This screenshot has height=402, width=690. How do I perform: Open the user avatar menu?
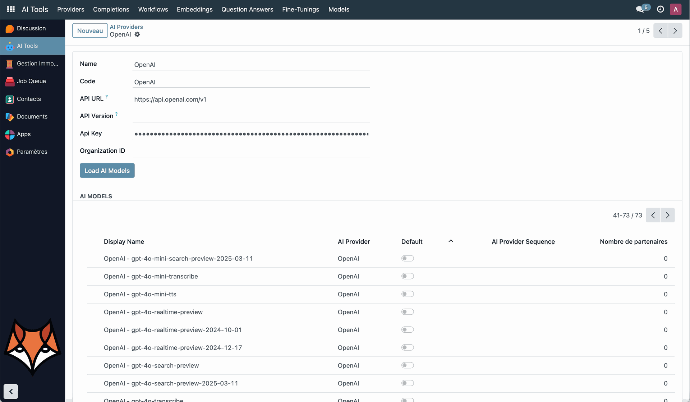[x=675, y=9]
